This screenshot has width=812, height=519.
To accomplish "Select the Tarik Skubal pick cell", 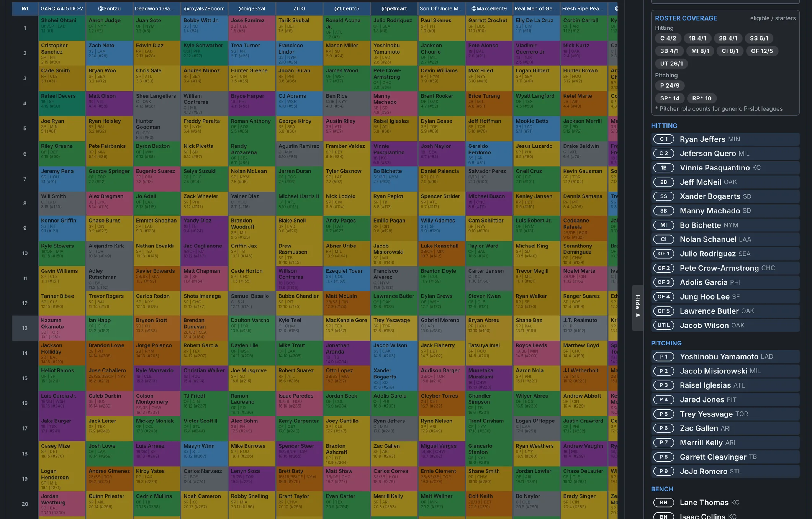I will [299, 28].
